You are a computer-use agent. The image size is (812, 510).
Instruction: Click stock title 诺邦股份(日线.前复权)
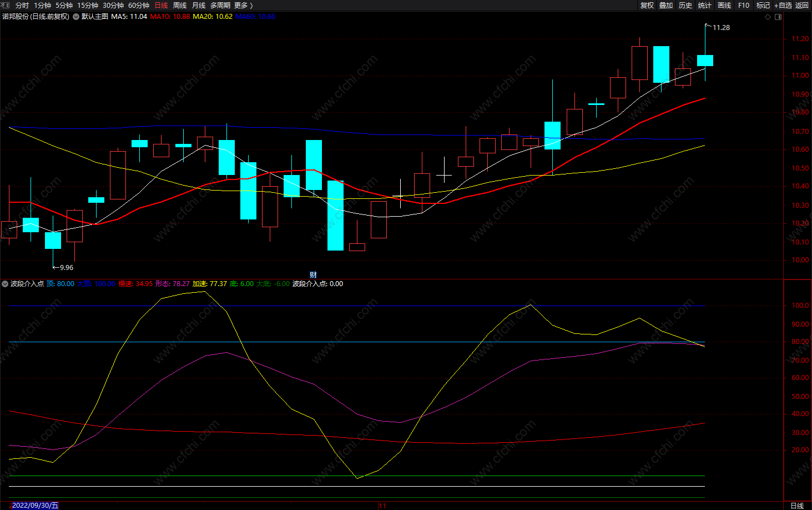(36, 17)
